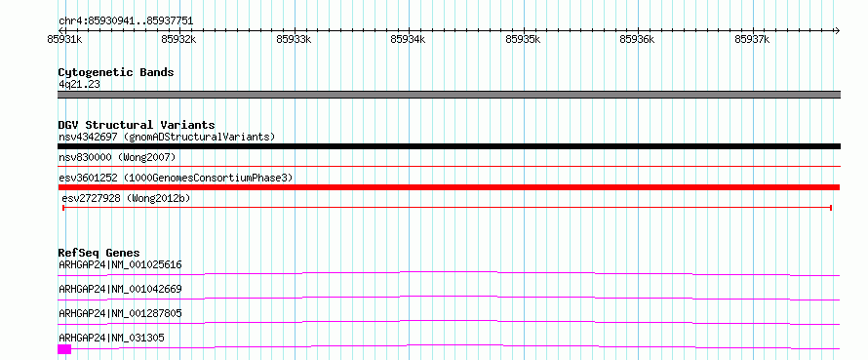Open the DGV Structural Variants track heading
Viewport: 868px width, 360px height.
[x=137, y=125]
